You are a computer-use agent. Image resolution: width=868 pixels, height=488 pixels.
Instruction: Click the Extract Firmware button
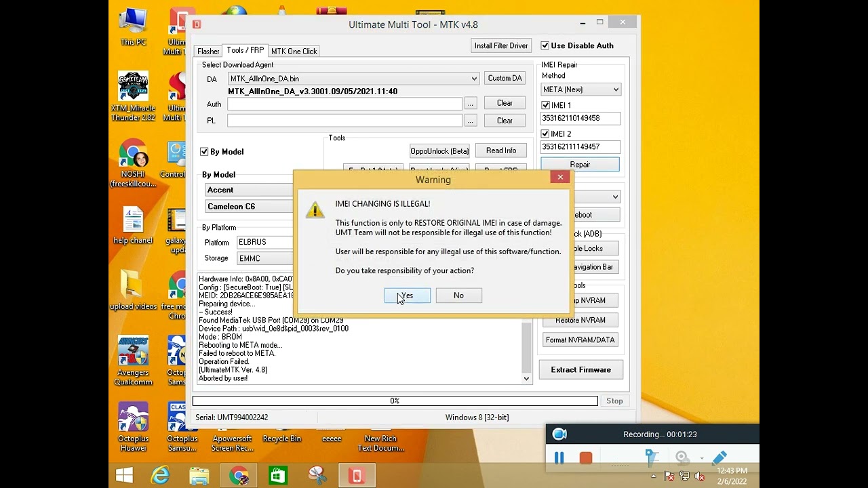[581, 370]
